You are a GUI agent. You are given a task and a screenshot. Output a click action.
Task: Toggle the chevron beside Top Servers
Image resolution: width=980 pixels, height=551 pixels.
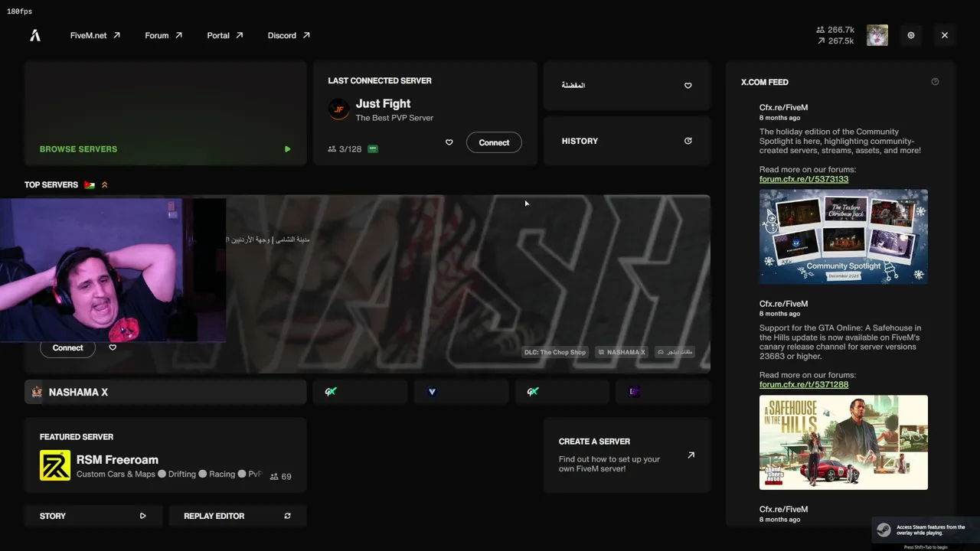point(105,185)
